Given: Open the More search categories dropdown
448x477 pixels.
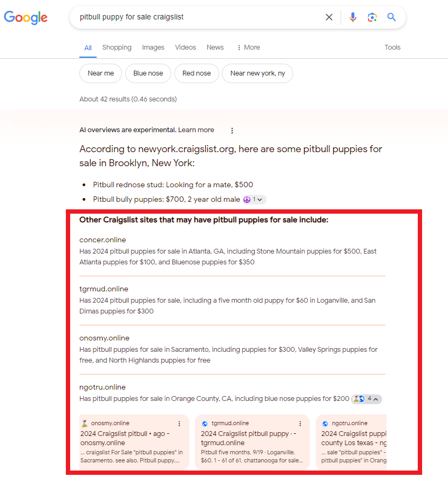Looking at the screenshot, I should [x=248, y=47].
